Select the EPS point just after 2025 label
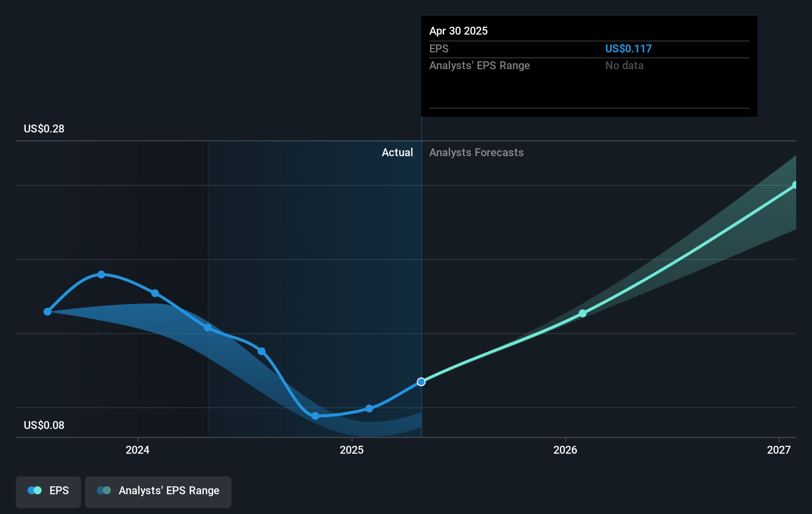 369,408
